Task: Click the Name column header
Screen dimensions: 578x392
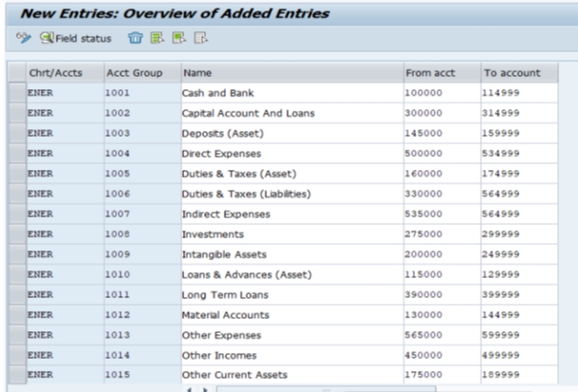Action: coord(292,73)
